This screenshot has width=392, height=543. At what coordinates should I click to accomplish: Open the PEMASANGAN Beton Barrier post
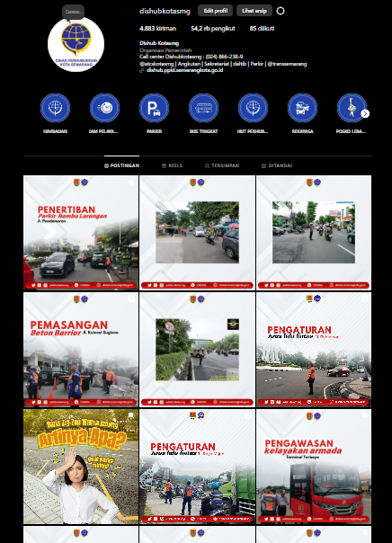pyautogui.click(x=81, y=350)
